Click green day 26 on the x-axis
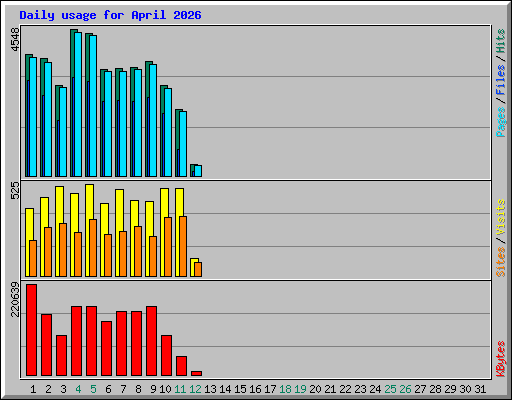 click(x=405, y=389)
